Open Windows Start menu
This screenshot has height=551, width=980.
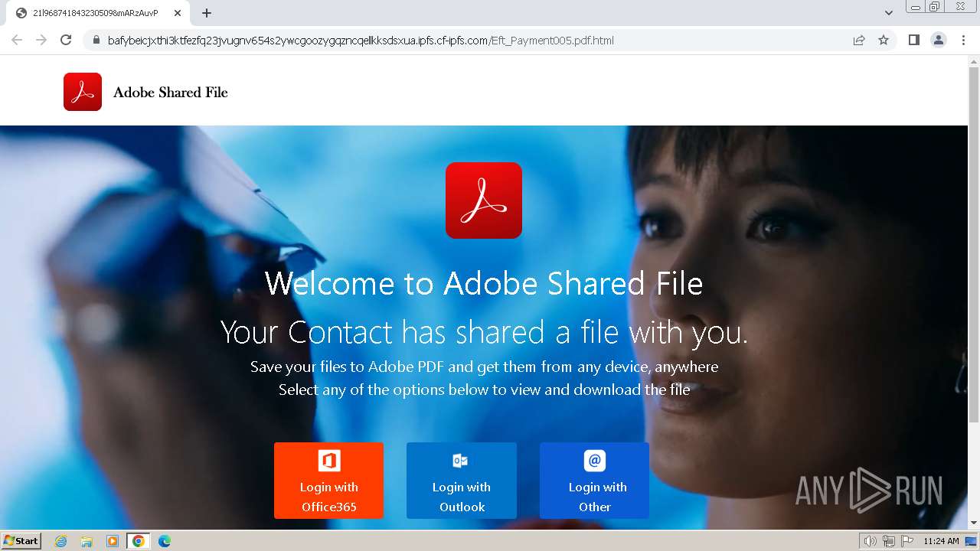[x=21, y=541]
